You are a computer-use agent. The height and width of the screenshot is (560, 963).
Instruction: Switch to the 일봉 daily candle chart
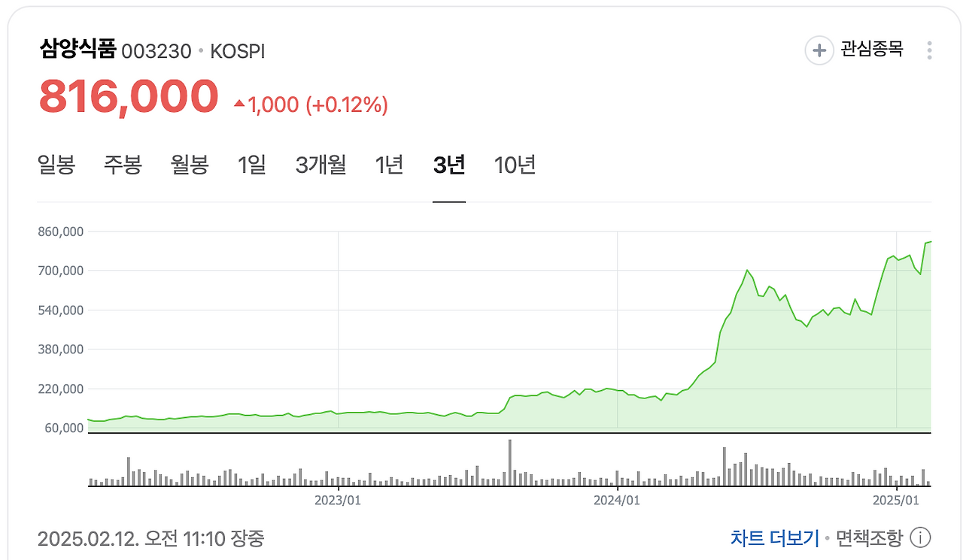[56, 165]
